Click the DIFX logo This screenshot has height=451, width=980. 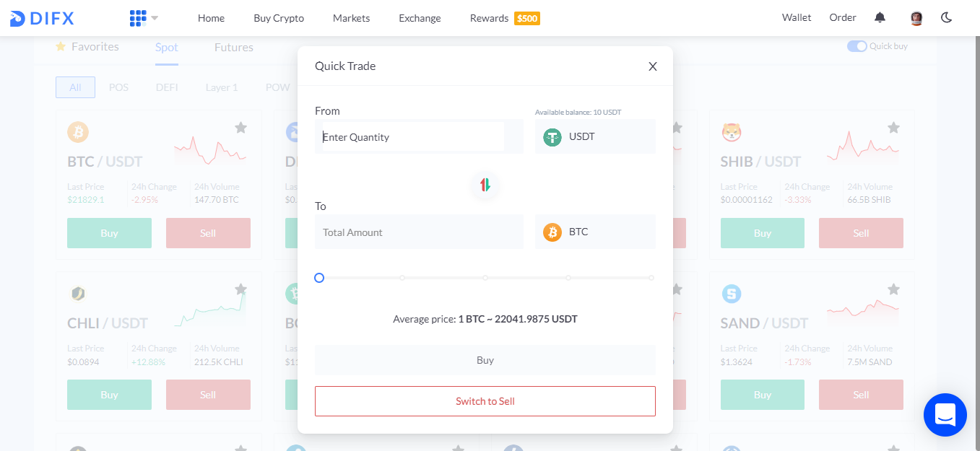42,18
